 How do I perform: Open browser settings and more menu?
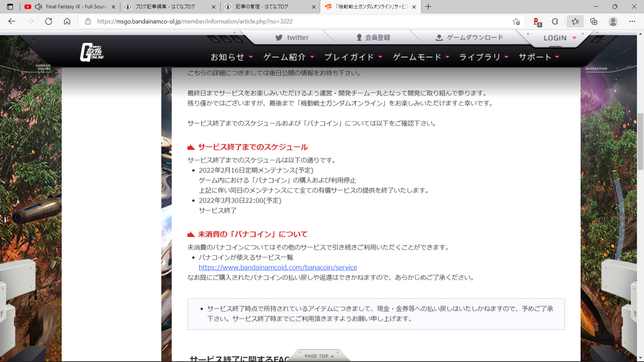(x=632, y=21)
